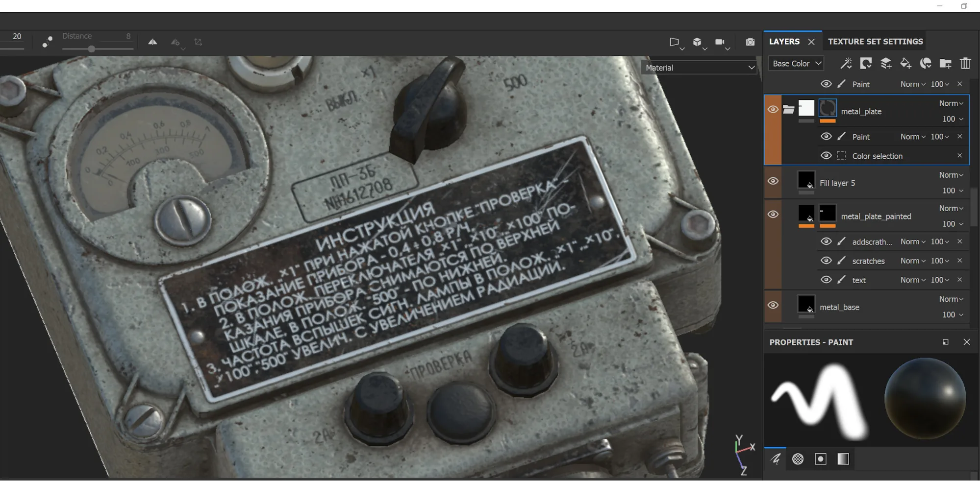Hide the metal_base layer
This screenshot has height=481, width=980.
coord(773,305)
